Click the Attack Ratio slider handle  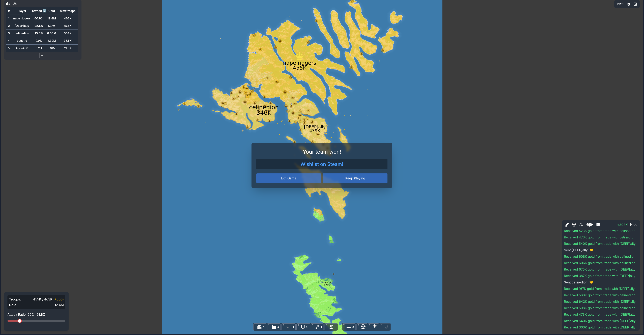20,321
